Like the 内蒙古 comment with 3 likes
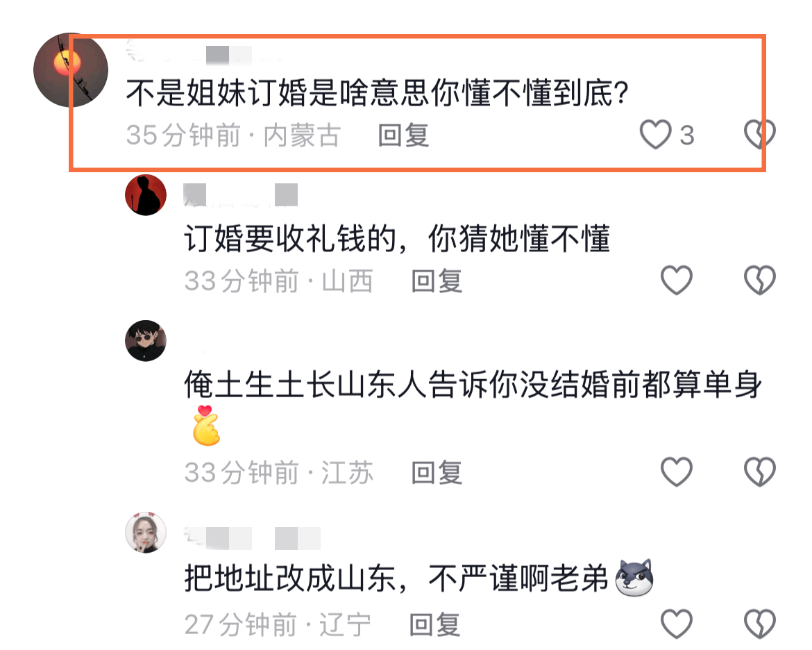Image resolution: width=812 pixels, height=650 pixels. coord(656,135)
